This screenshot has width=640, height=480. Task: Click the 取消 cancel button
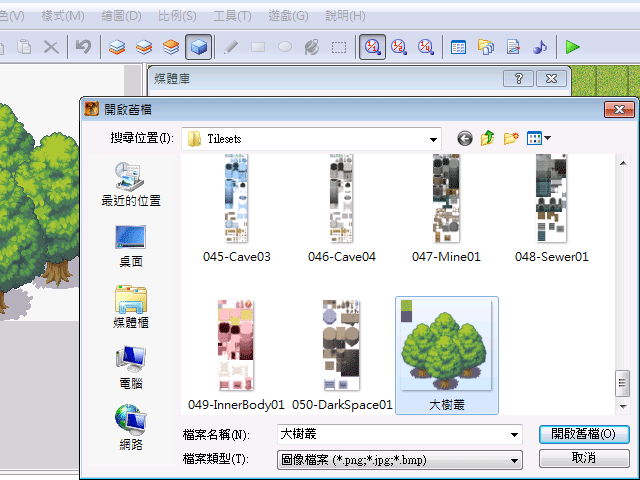tap(584, 458)
